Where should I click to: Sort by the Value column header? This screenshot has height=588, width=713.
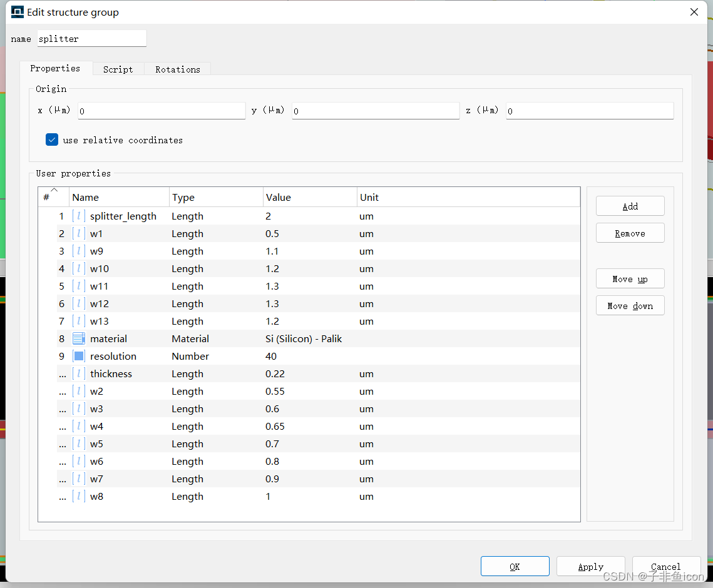310,197
